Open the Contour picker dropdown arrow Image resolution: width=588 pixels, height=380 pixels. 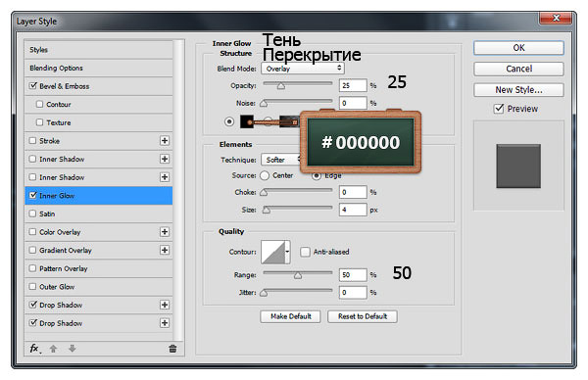point(287,252)
